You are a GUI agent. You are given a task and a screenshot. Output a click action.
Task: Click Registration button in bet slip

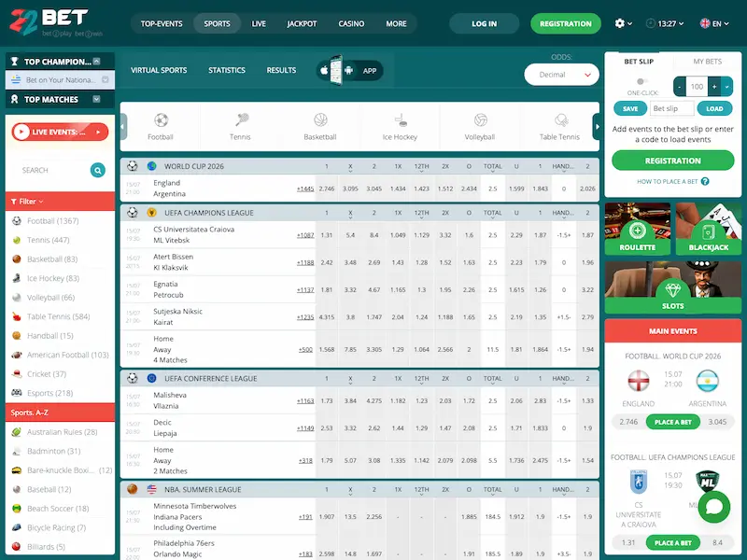[x=672, y=161]
